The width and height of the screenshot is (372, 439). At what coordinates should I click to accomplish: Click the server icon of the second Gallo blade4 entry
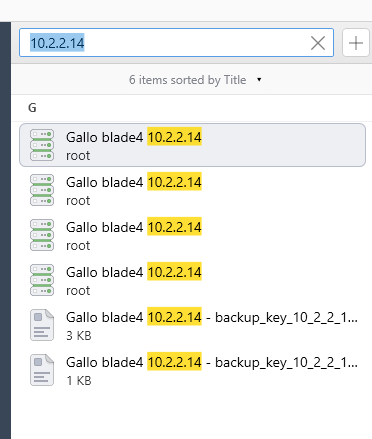pyautogui.click(x=42, y=190)
